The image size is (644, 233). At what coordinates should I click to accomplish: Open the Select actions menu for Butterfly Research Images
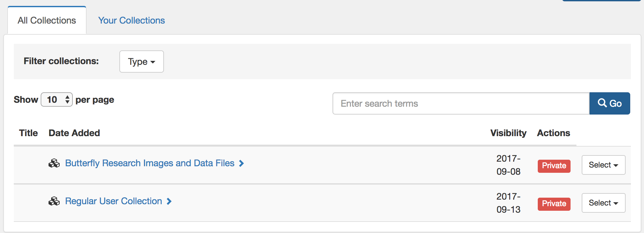coord(603,165)
